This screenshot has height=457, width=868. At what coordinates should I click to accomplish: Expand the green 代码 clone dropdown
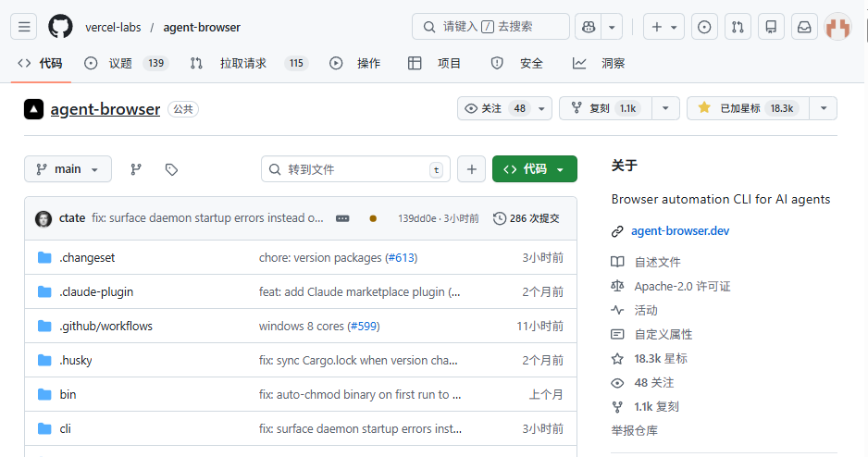[x=535, y=169]
